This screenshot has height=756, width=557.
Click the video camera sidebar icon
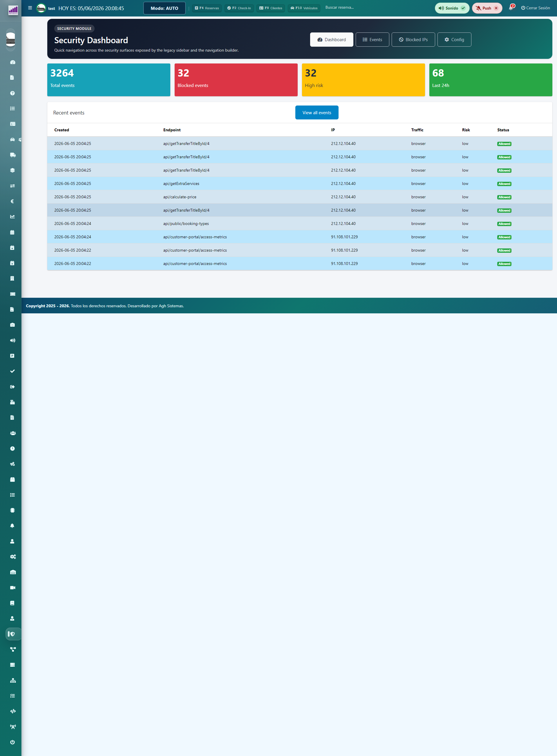(x=13, y=588)
